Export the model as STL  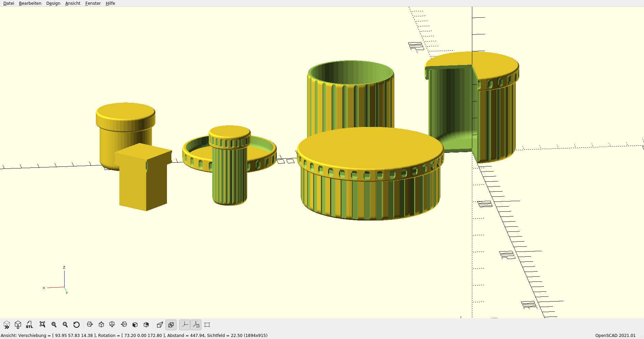coord(30,325)
